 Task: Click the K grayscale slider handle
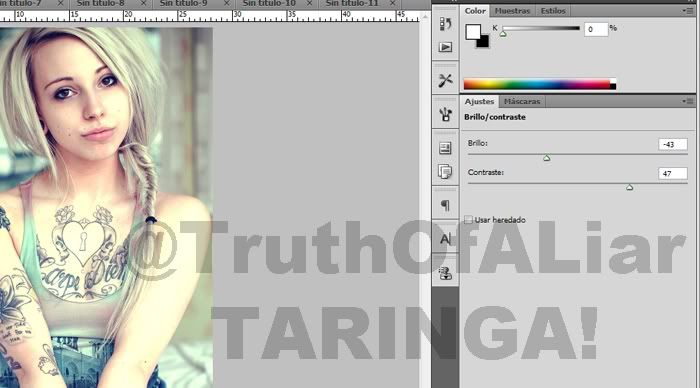[x=503, y=33]
